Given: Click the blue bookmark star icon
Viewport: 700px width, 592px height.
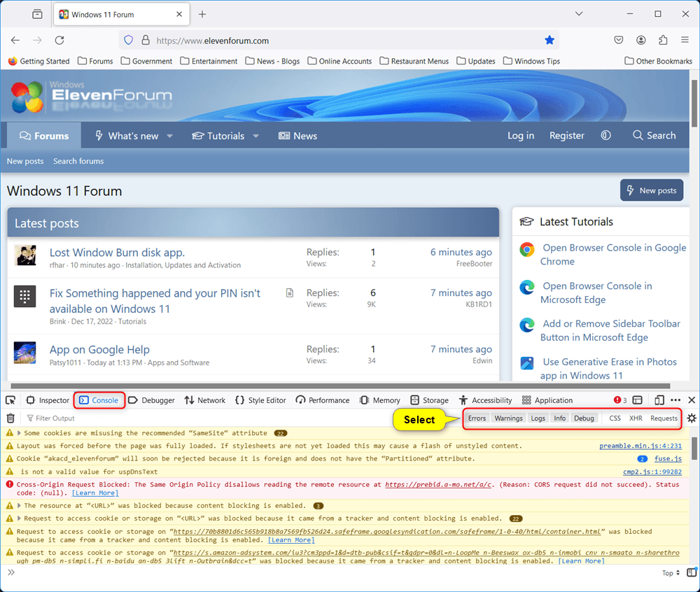Looking at the screenshot, I should (549, 40).
